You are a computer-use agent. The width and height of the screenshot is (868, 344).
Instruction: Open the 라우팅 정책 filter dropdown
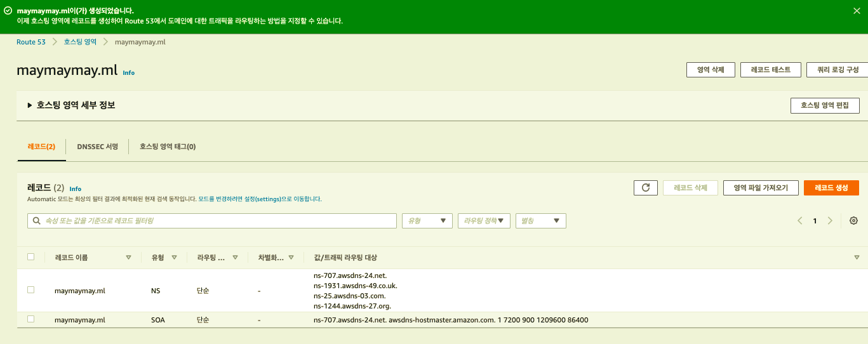(484, 221)
